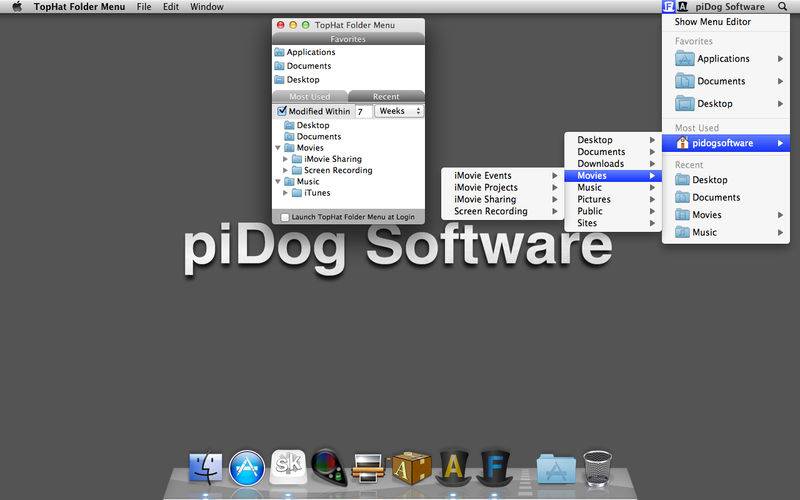The width and height of the screenshot is (800, 500).
Task: Select Documents under the menu's Recent section
Action: pos(726,197)
